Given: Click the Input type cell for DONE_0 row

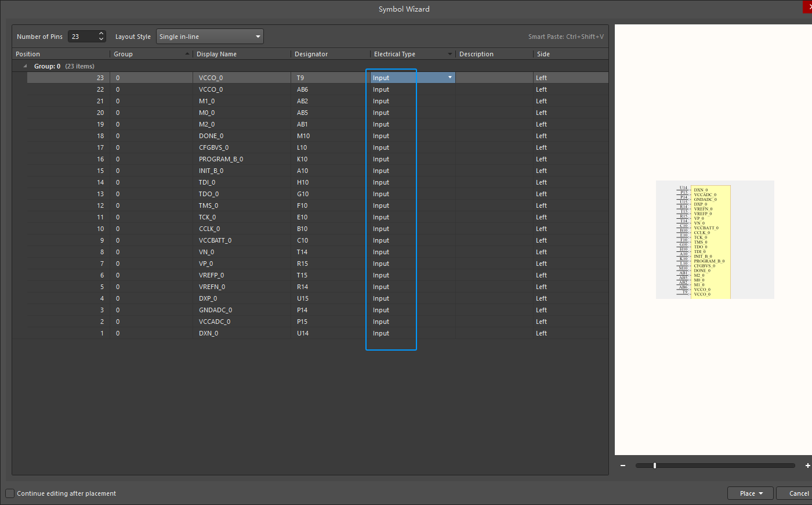Looking at the screenshot, I should pyautogui.click(x=413, y=136).
